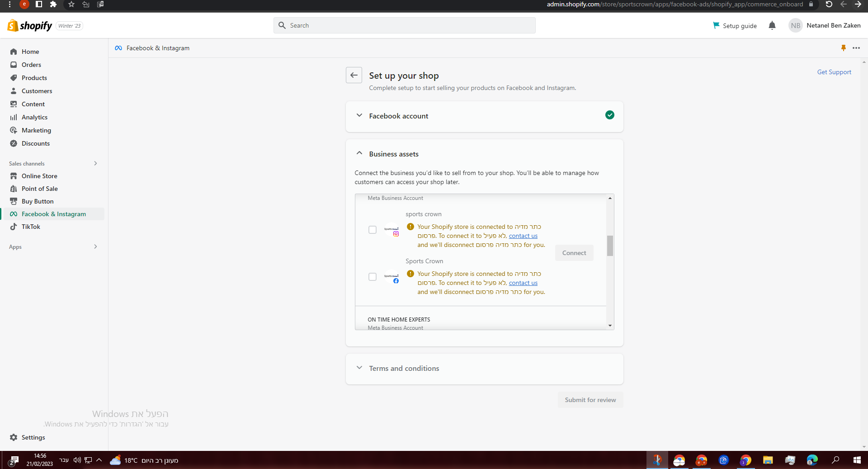Click the site lock icon in the address bar
The height and width of the screenshot is (469, 868).
pyautogui.click(x=811, y=5)
